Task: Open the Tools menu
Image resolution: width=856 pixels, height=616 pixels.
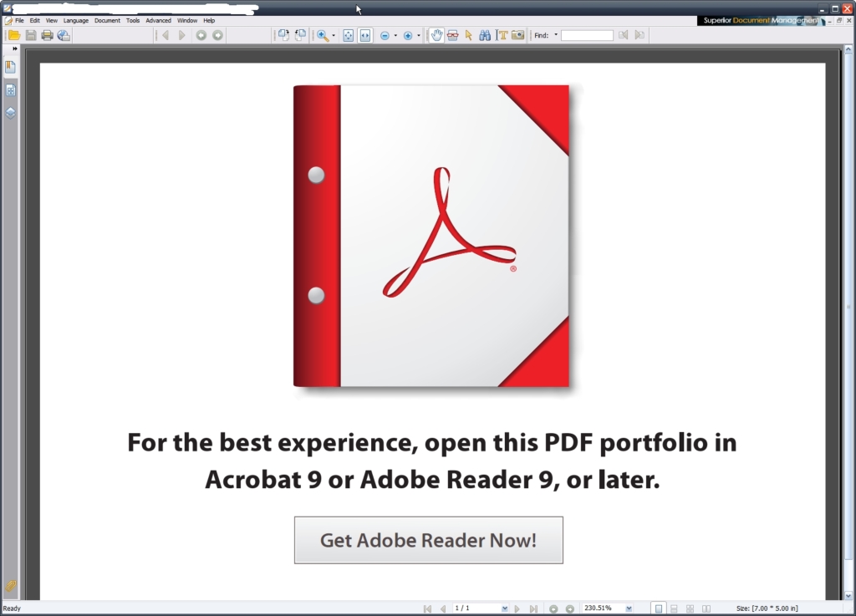Action: pos(133,21)
